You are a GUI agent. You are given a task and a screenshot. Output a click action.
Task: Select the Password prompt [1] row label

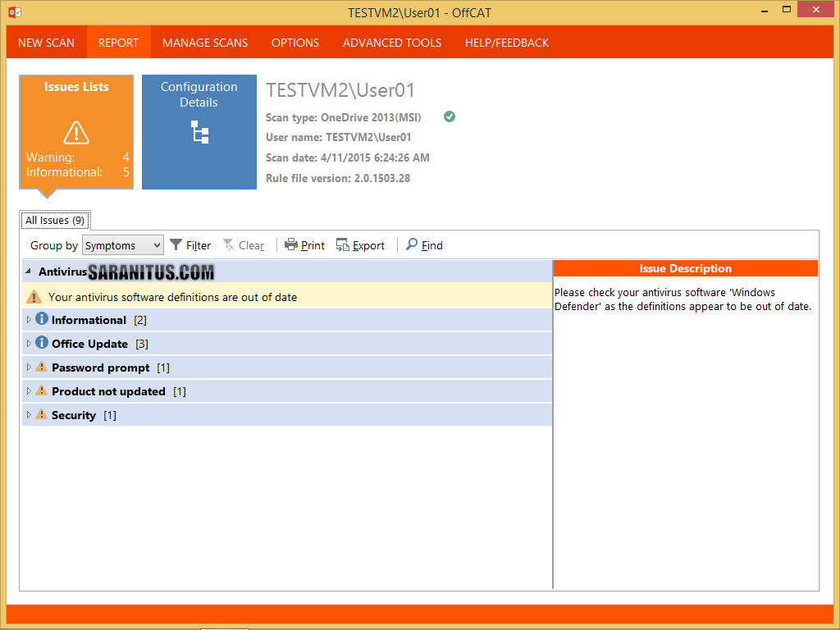(111, 368)
